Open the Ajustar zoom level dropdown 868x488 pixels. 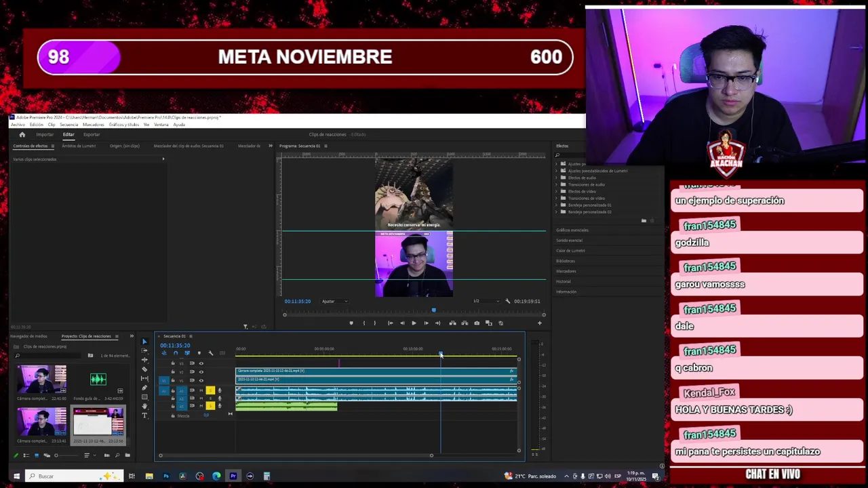tap(335, 301)
